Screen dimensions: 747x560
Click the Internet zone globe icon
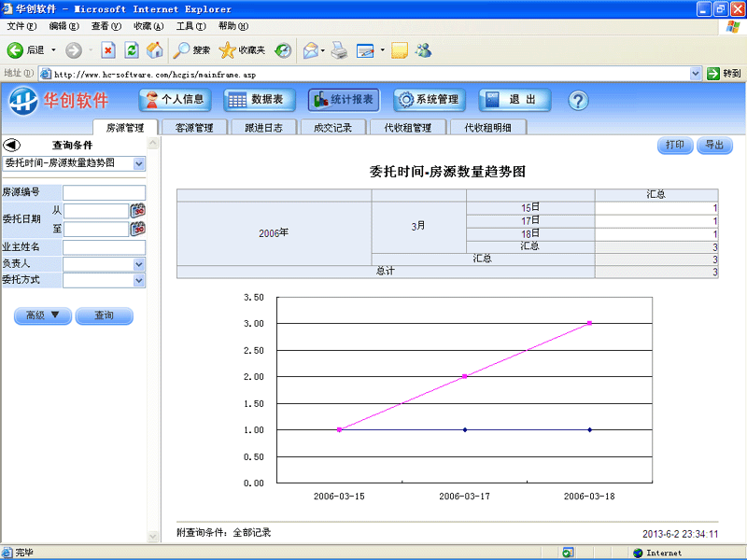coord(638,553)
